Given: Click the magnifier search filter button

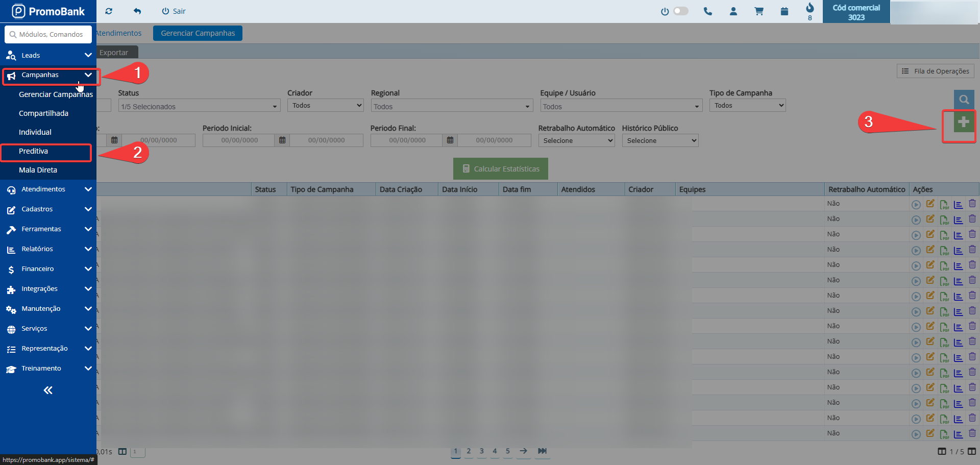Looking at the screenshot, I should 964,100.
